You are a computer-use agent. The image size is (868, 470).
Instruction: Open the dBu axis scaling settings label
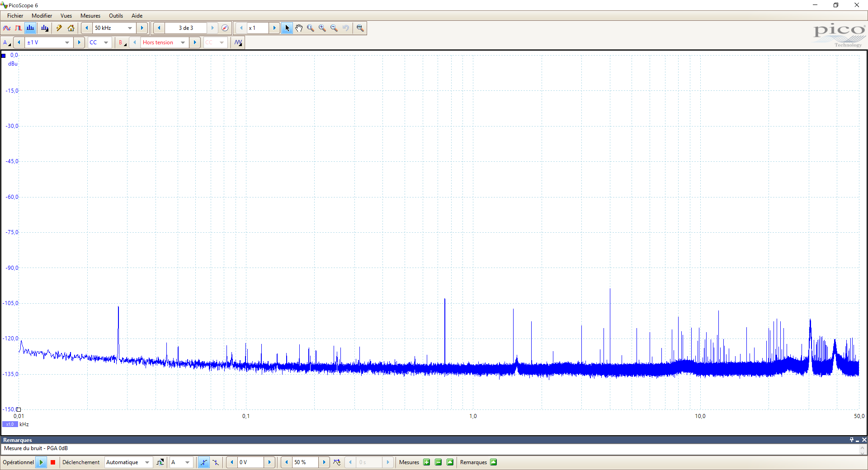[x=13, y=64]
